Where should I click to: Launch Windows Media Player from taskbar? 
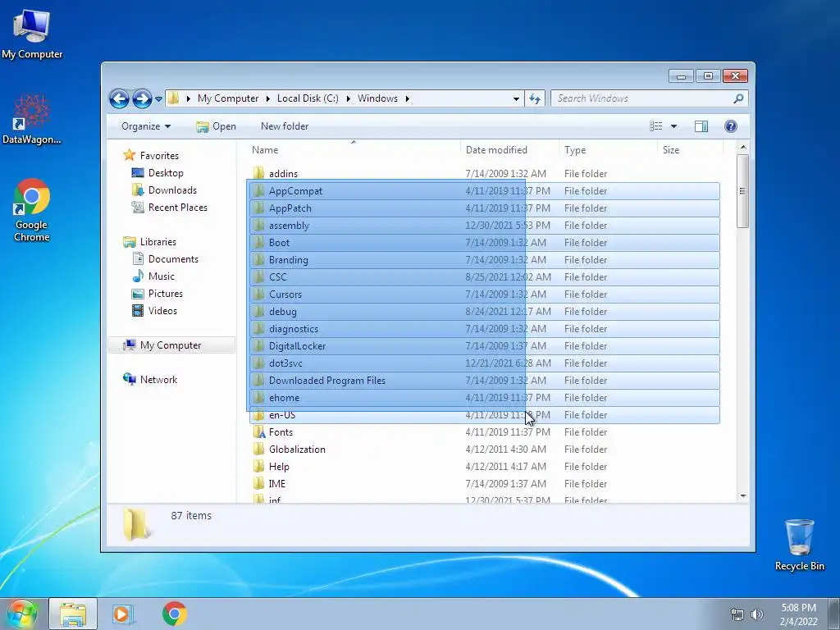(x=122, y=614)
